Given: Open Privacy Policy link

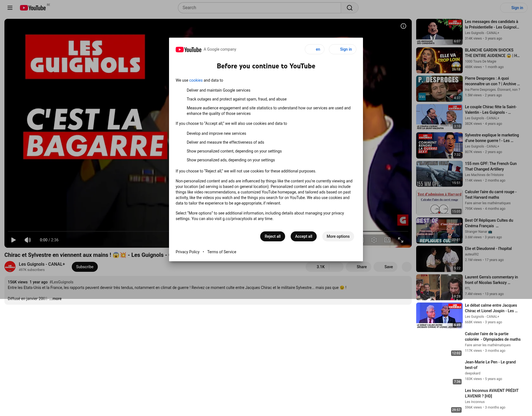Looking at the screenshot, I should tap(187, 252).
